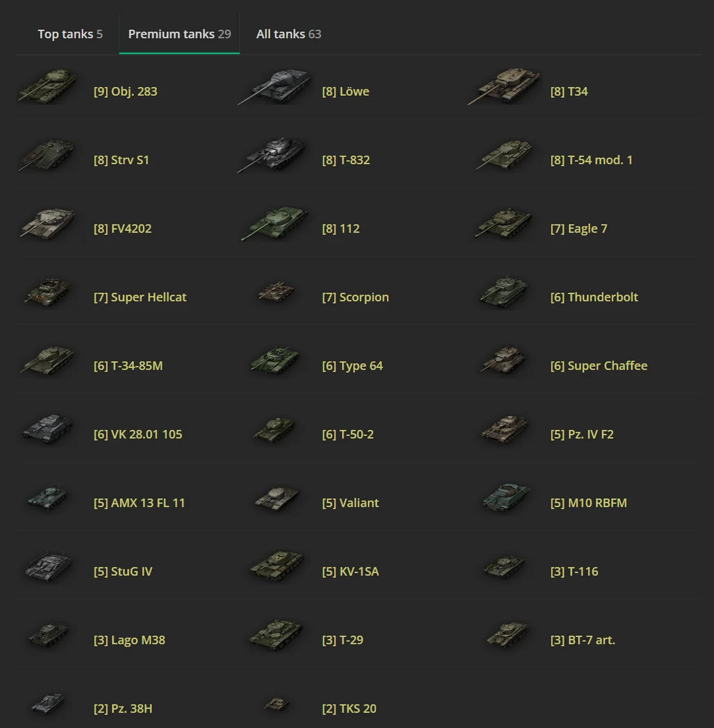Screen dimensions: 714x728
Task: Select the [8] 112 name
Action: pyautogui.click(x=341, y=229)
